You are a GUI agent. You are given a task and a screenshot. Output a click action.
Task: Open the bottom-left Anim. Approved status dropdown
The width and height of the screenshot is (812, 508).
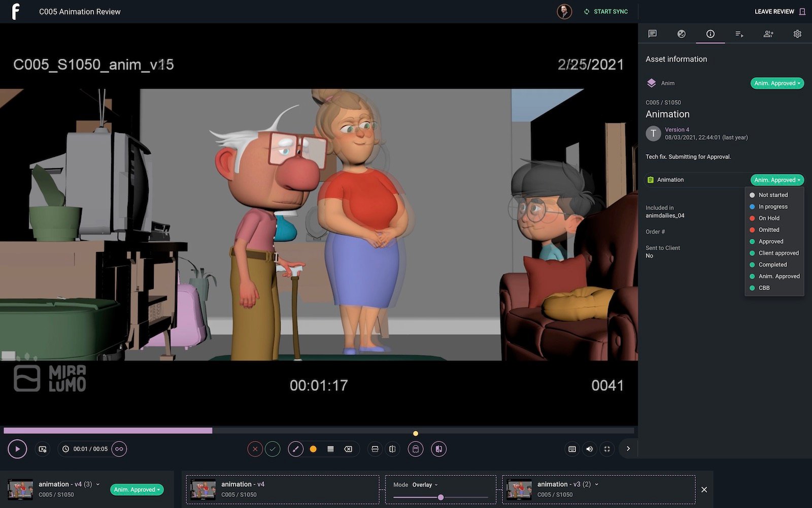tap(137, 490)
